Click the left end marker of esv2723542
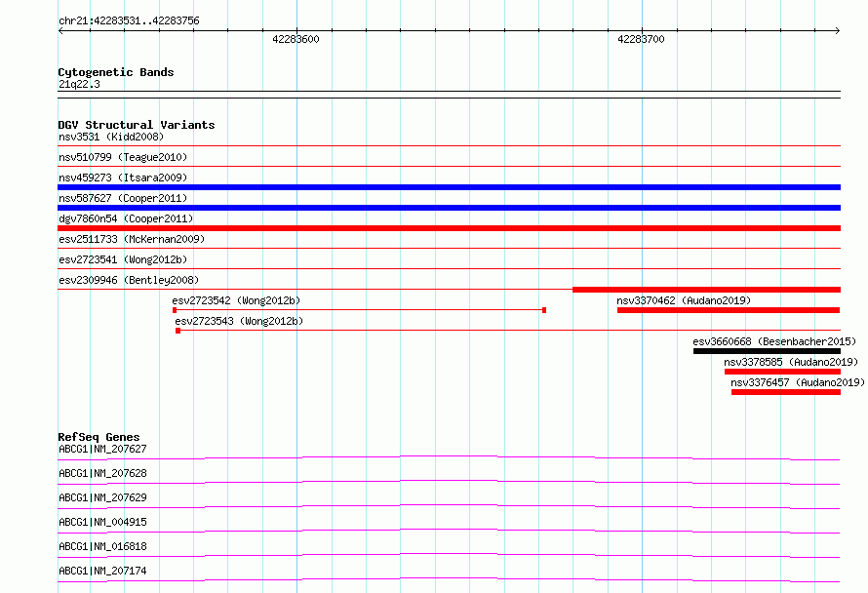The height and width of the screenshot is (593, 868). pyautogui.click(x=175, y=310)
